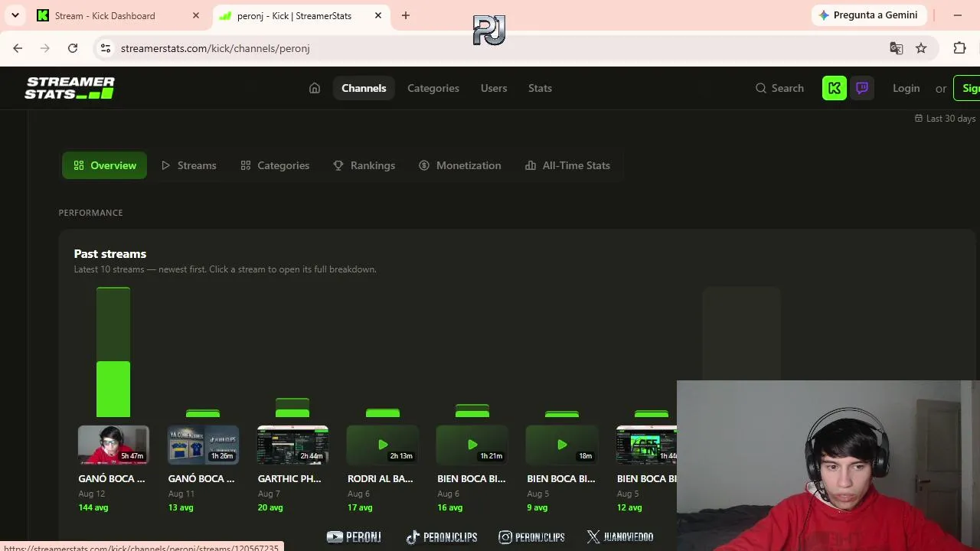
Task: Play Aug 6 BIEN BOCA stream 1h 21m
Action: click(x=472, y=445)
